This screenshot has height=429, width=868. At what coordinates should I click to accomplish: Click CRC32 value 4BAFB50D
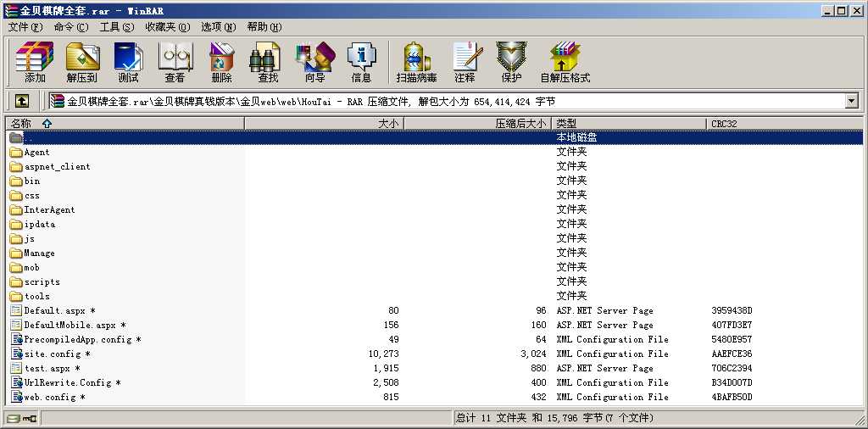tap(732, 397)
